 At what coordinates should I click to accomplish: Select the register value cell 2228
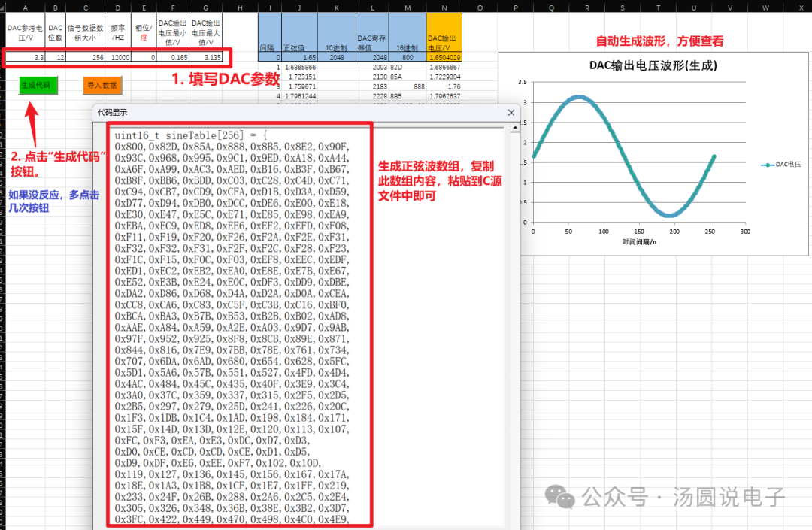click(x=372, y=96)
